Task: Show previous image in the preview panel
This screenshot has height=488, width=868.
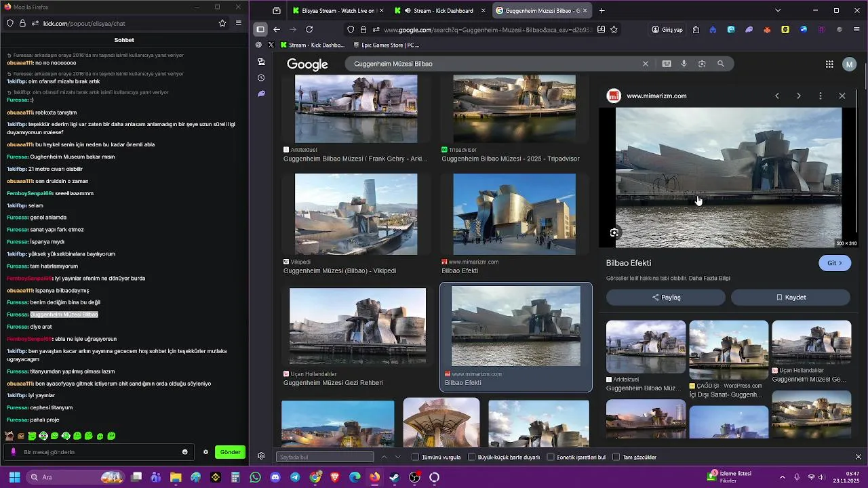Action: (x=777, y=96)
